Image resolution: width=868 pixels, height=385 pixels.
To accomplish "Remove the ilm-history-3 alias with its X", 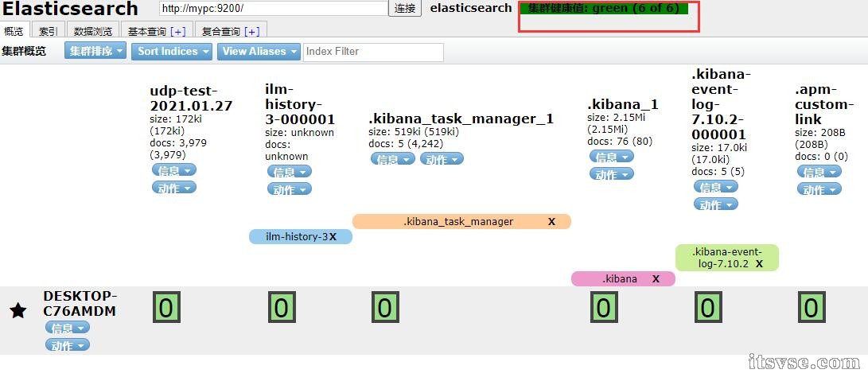I will coord(333,237).
